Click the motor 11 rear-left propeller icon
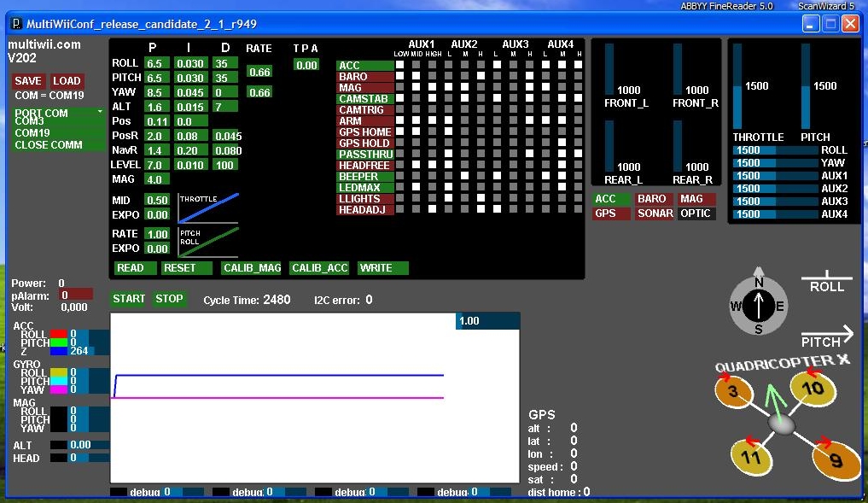The width and height of the screenshot is (868, 503). pyautogui.click(x=750, y=457)
